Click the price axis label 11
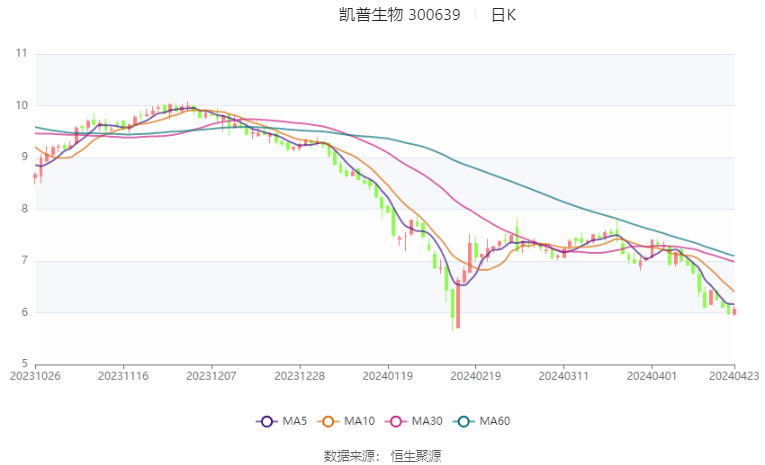Screen dimensions: 765x465 click(20, 53)
